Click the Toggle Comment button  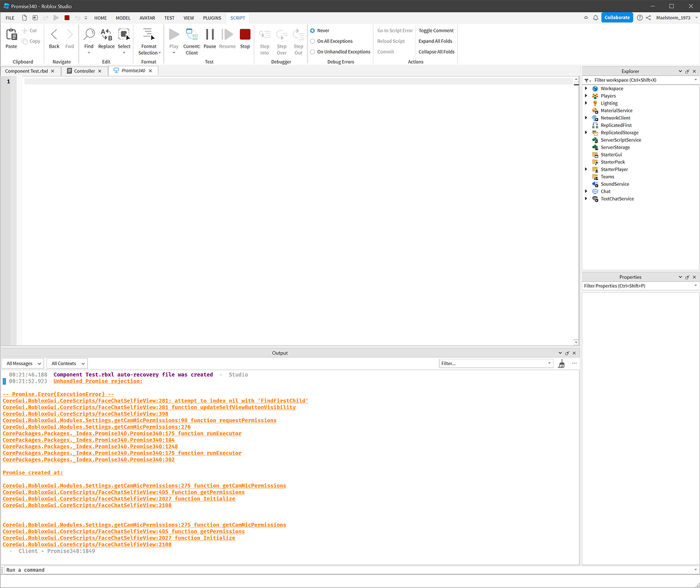click(x=436, y=30)
